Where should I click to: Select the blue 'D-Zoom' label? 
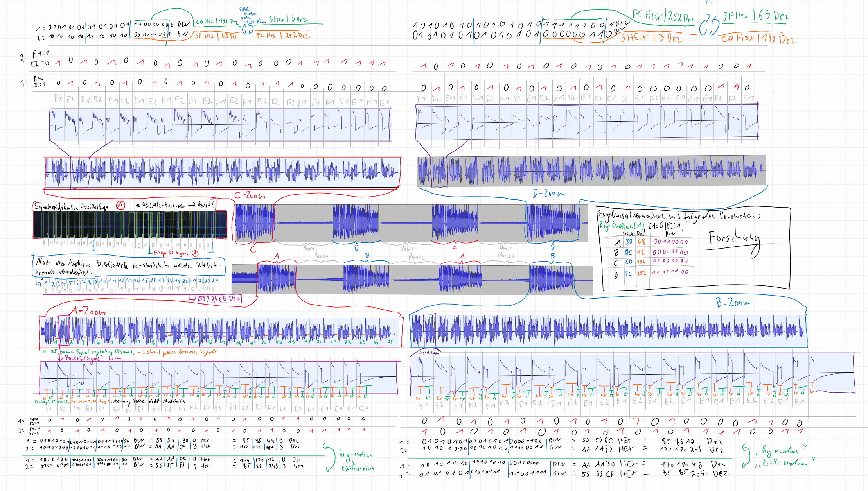(549, 194)
